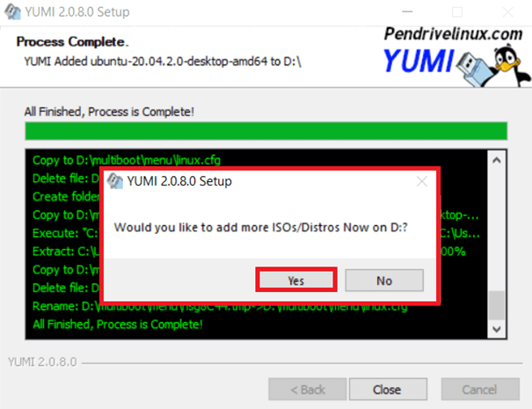Click the log scrollbar down arrow
The height and width of the screenshot is (409, 532).
click(496, 329)
